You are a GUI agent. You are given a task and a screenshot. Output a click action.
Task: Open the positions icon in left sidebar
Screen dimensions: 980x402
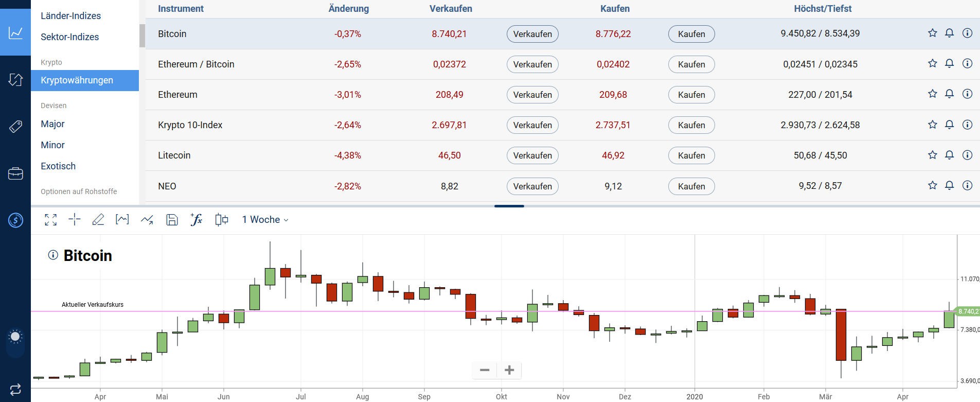pos(15,80)
